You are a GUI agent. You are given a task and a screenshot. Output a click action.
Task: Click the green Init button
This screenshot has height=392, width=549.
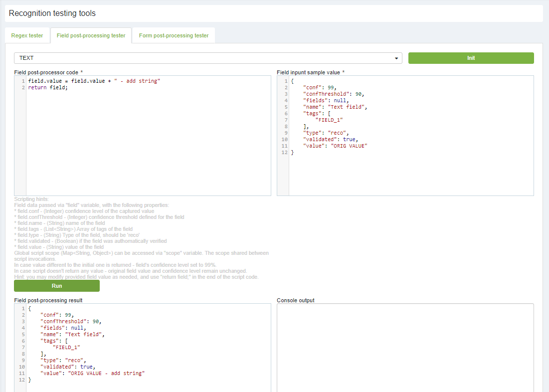click(x=471, y=58)
